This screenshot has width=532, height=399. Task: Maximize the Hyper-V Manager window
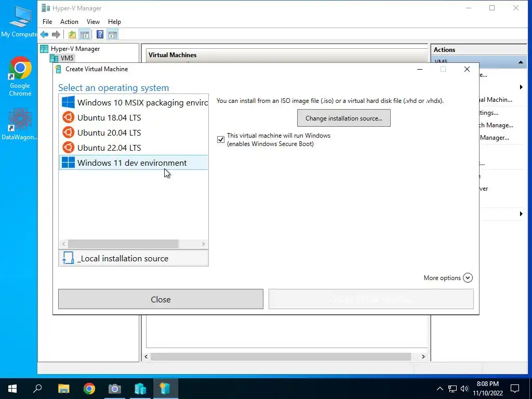click(492, 8)
